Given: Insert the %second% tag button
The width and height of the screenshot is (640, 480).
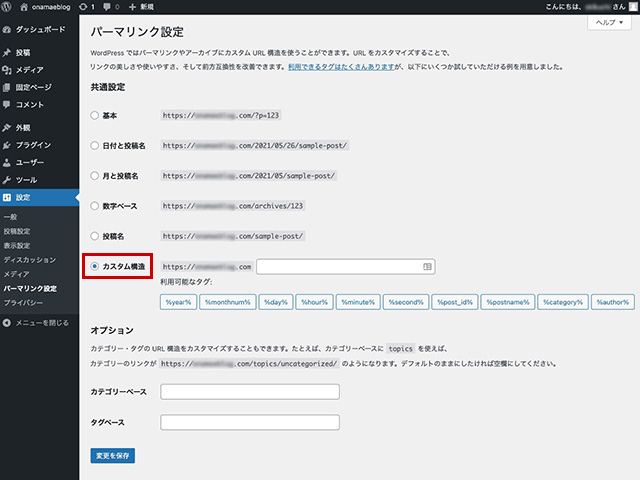Looking at the screenshot, I should click(406, 302).
